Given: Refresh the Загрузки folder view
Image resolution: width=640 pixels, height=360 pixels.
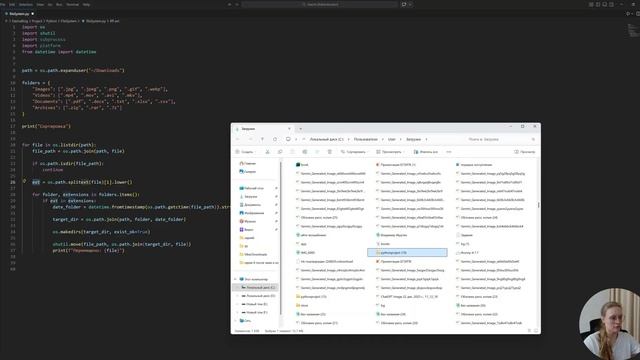Looking at the screenshot, I should 275,140.
